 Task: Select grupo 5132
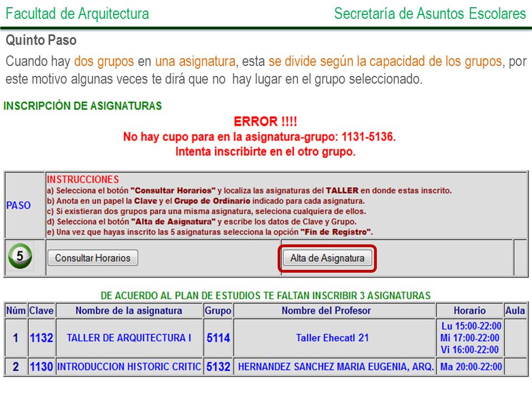point(218,366)
